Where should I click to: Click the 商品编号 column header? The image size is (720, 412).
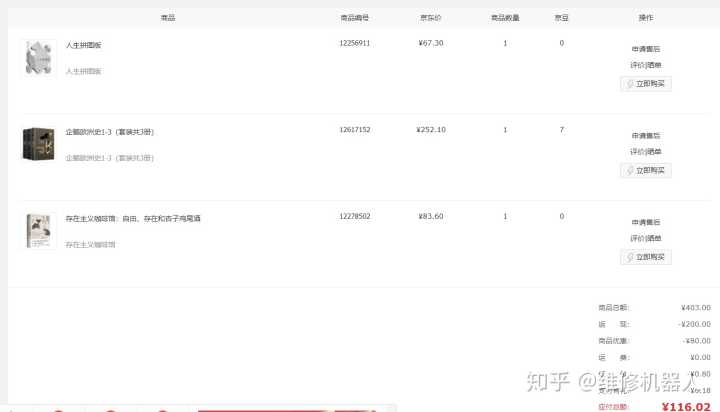coord(354,18)
